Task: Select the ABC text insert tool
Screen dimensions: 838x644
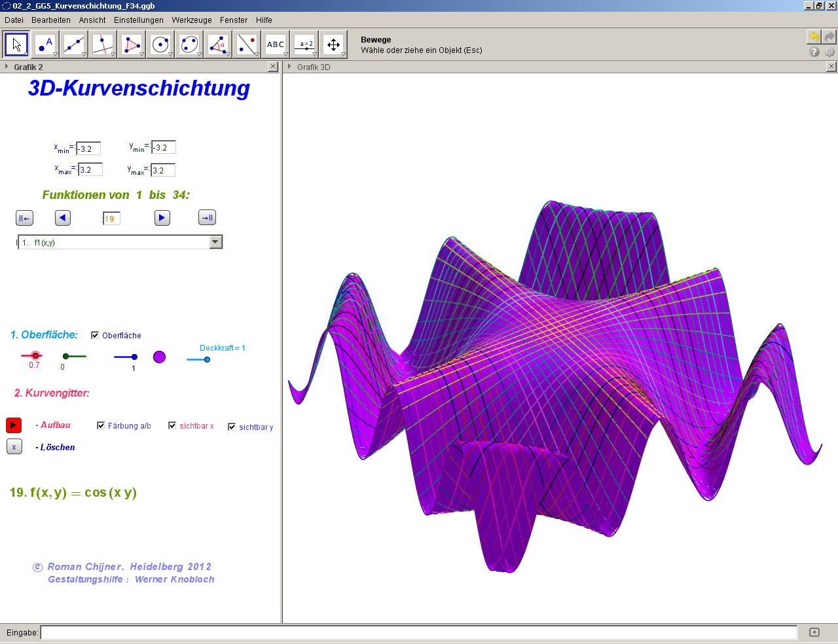Action: tap(276, 45)
